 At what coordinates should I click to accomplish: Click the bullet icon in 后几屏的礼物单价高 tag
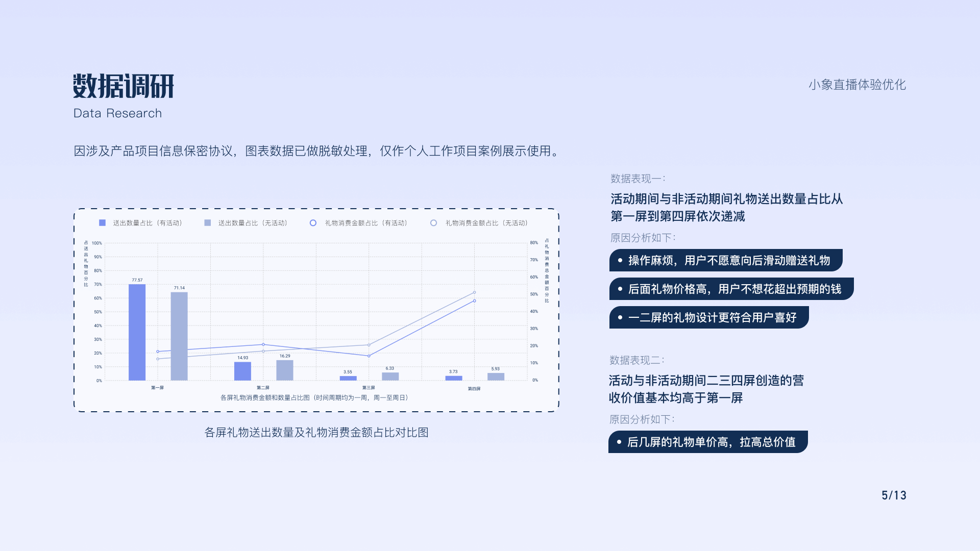[620, 442]
